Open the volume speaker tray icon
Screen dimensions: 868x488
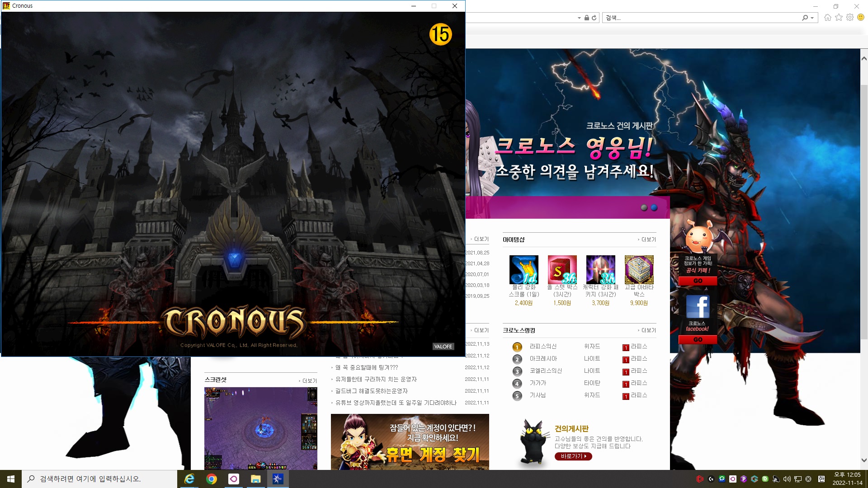click(787, 479)
